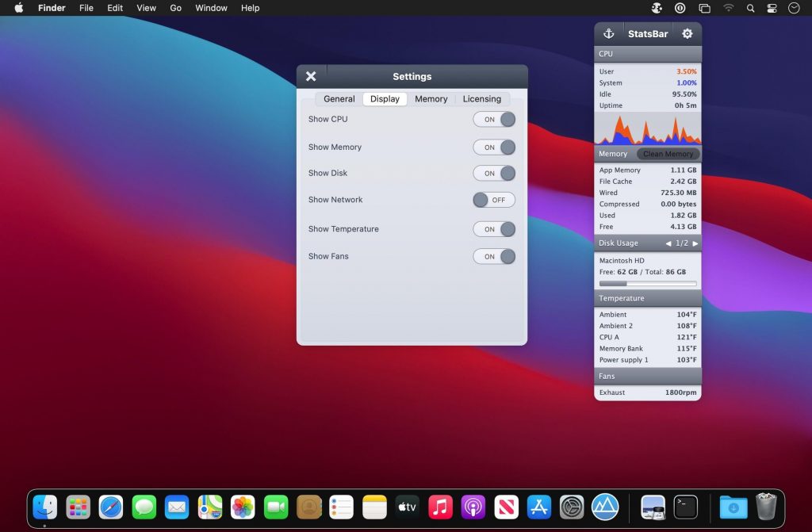This screenshot has width=812, height=532.
Task: Turn on the Show Network switch
Action: [494, 200]
